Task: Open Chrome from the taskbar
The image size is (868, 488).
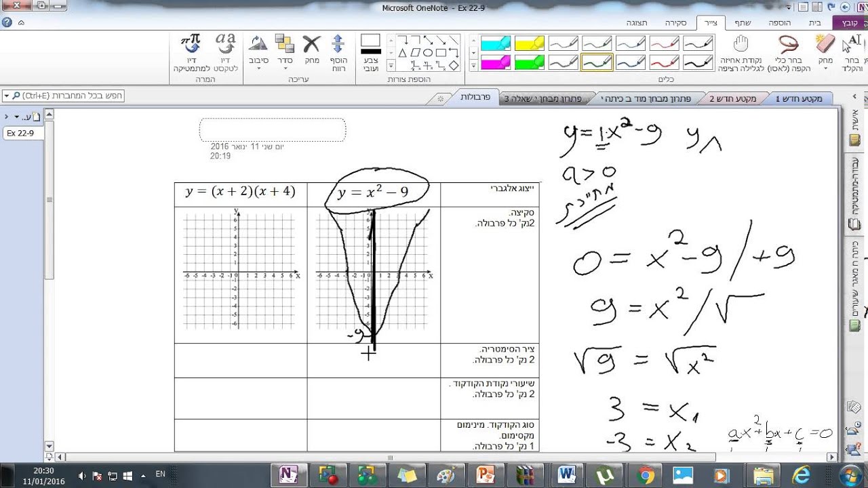Action: click(x=646, y=475)
